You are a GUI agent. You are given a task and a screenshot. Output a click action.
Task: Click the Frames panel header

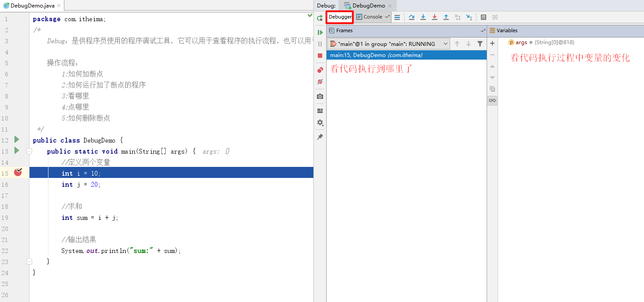[x=406, y=30]
